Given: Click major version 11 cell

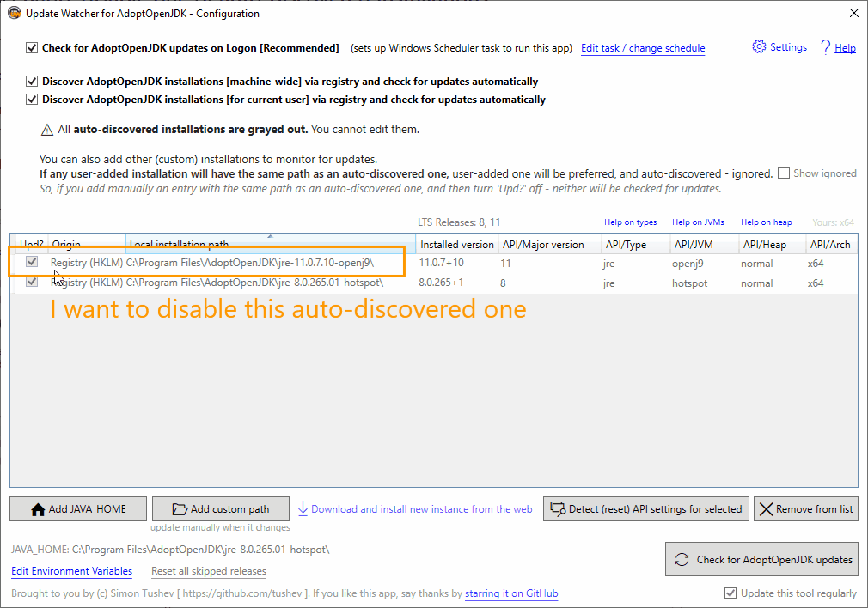Looking at the screenshot, I should click(x=505, y=264).
